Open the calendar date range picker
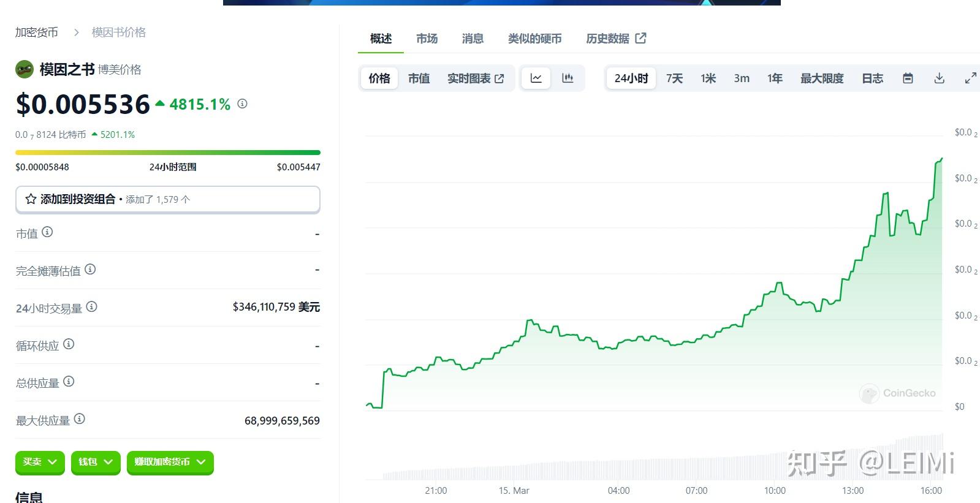This screenshot has width=980, height=503. (908, 78)
